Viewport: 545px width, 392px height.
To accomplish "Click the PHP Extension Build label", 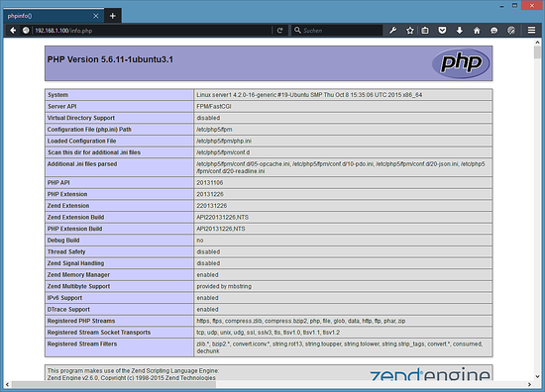I will point(74,229).
